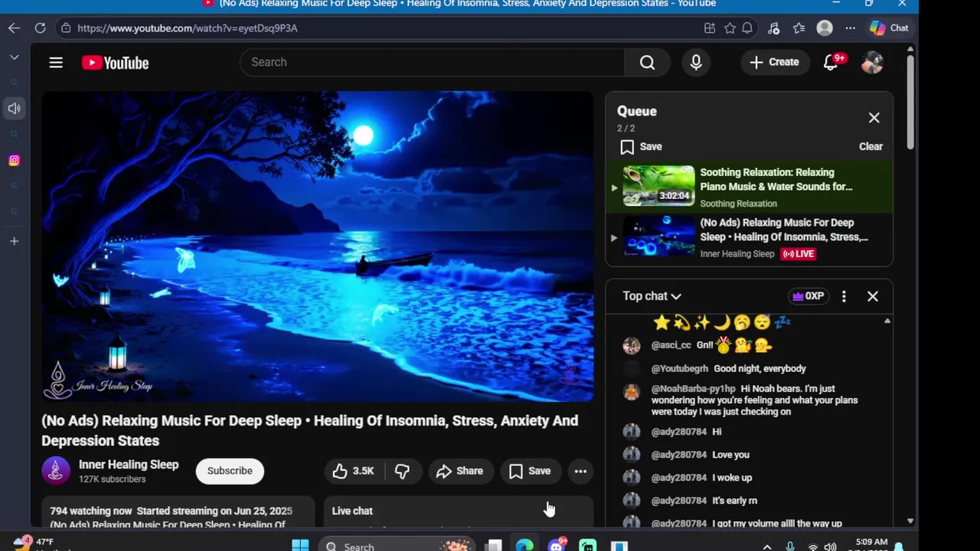
Task: Save the queue as a playlist
Action: (x=642, y=146)
